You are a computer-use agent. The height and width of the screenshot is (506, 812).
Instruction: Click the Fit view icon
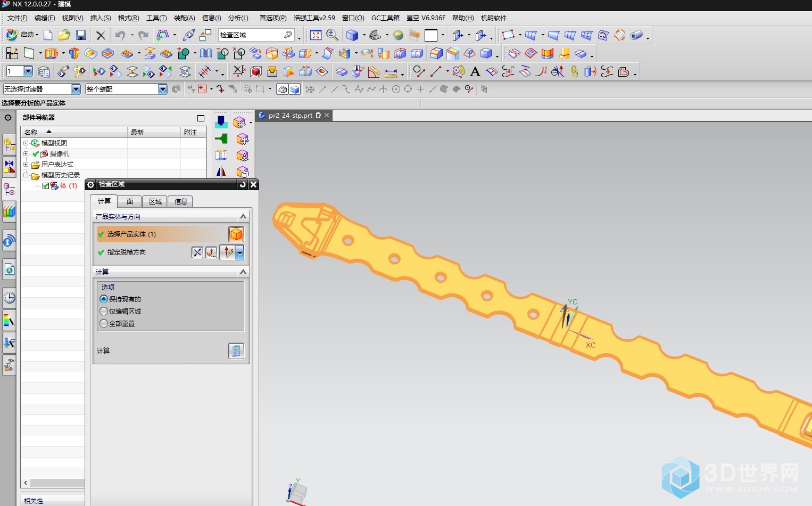pyautogui.click(x=316, y=35)
